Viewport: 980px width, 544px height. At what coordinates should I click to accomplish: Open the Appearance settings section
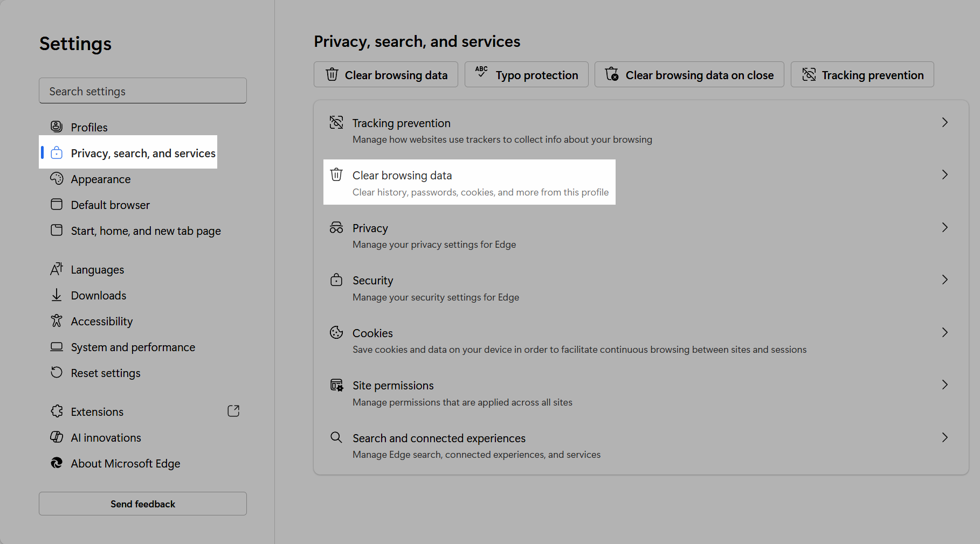(x=101, y=179)
